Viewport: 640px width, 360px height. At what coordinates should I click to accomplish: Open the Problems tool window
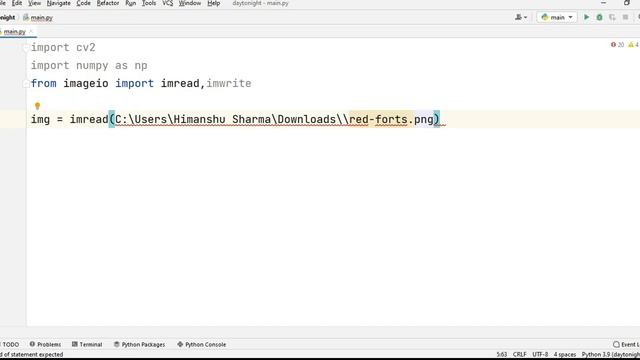(45, 344)
